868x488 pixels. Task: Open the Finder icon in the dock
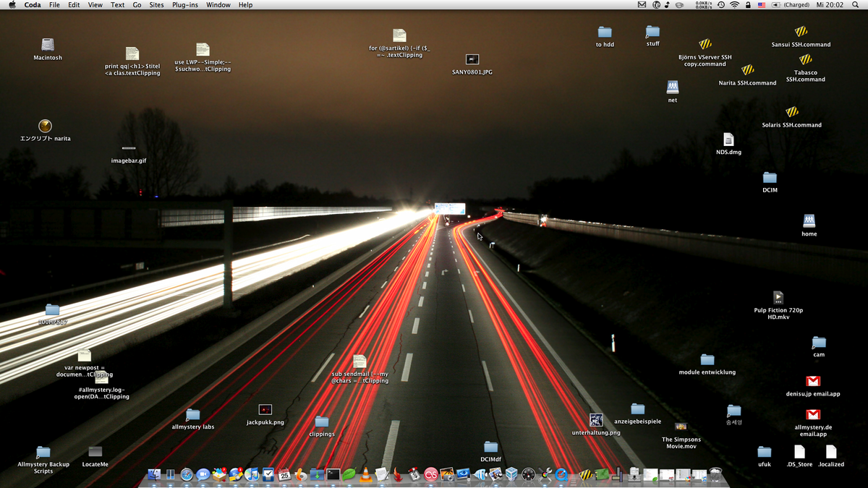tap(154, 474)
